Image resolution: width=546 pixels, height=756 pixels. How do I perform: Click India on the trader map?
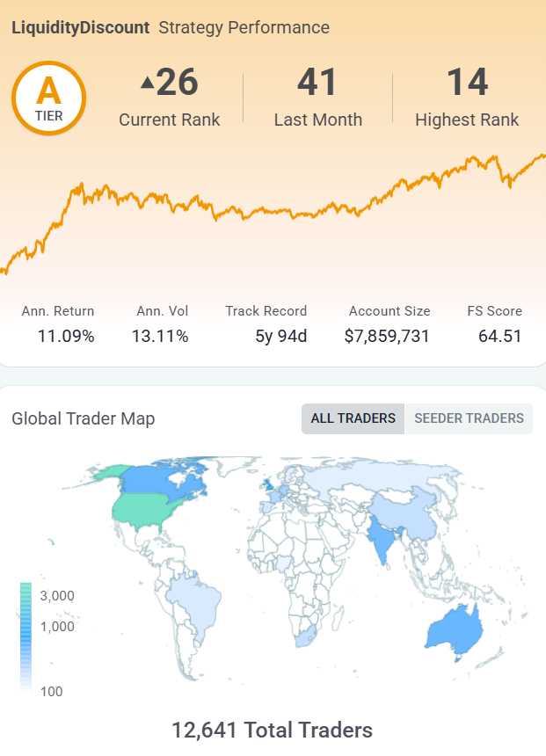[381, 539]
